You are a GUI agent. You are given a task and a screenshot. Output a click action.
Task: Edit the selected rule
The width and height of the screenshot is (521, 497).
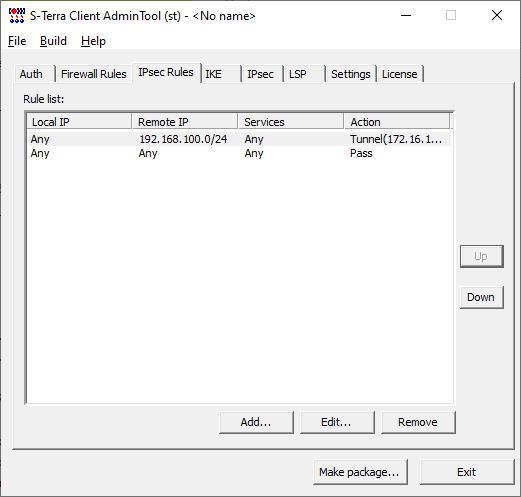coord(337,422)
